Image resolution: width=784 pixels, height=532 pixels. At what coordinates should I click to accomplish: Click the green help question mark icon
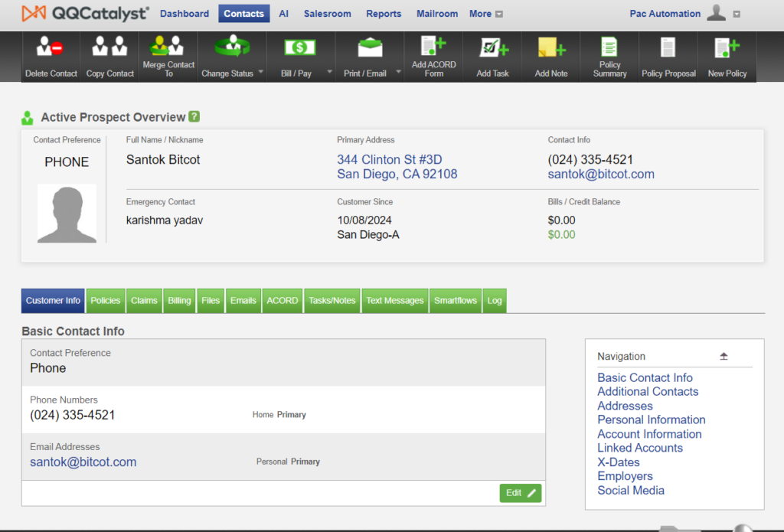[194, 117]
